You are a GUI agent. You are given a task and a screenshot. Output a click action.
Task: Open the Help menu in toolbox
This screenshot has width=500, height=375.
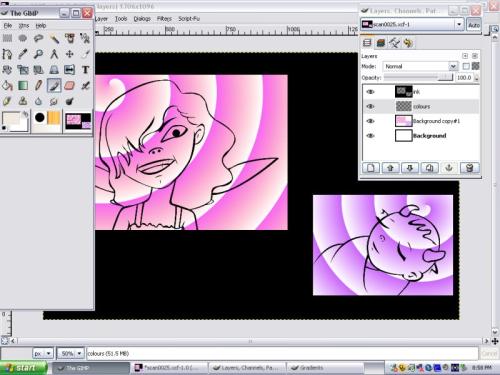41,25
